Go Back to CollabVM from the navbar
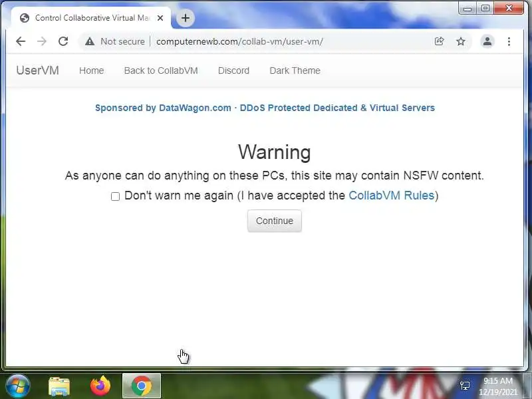Screen dimensions: 532x399 161,70
